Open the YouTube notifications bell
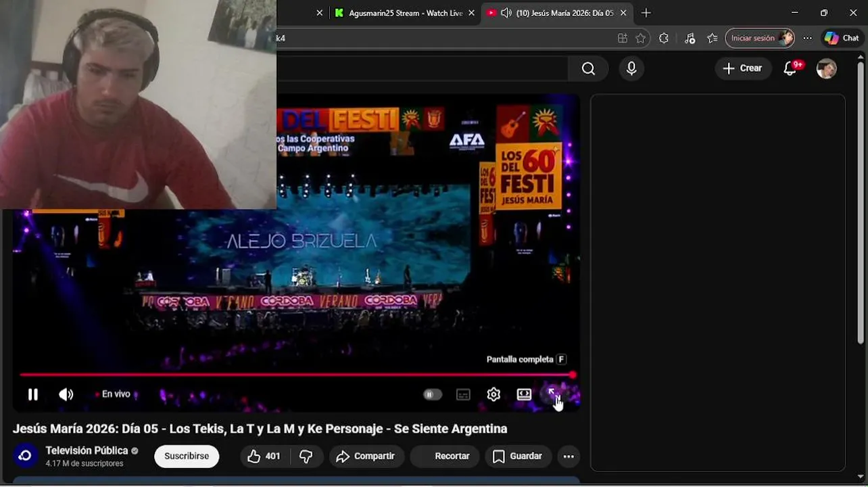This screenshot has height=487, width=868. pos(790,68)
